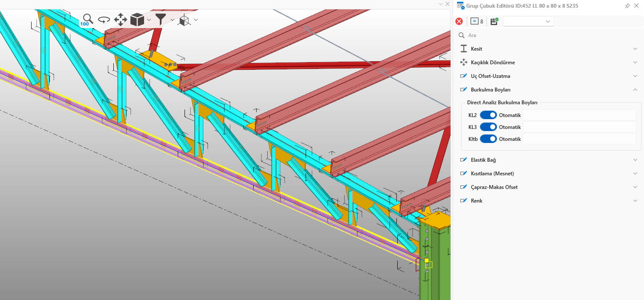Image resolution: width=644 pixels, height=300 pixels.
Task: Click the solid cube view icon
Action: tap(137, 20)
